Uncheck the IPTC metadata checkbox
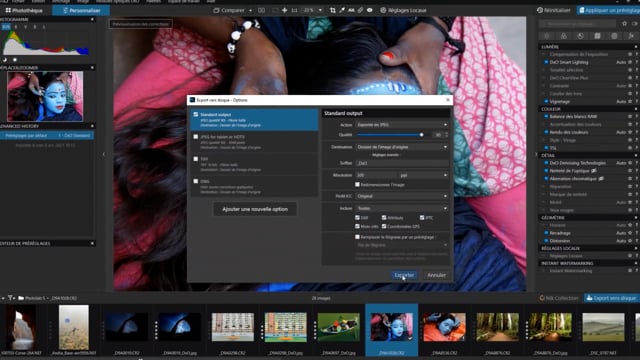 coord(422,218)
